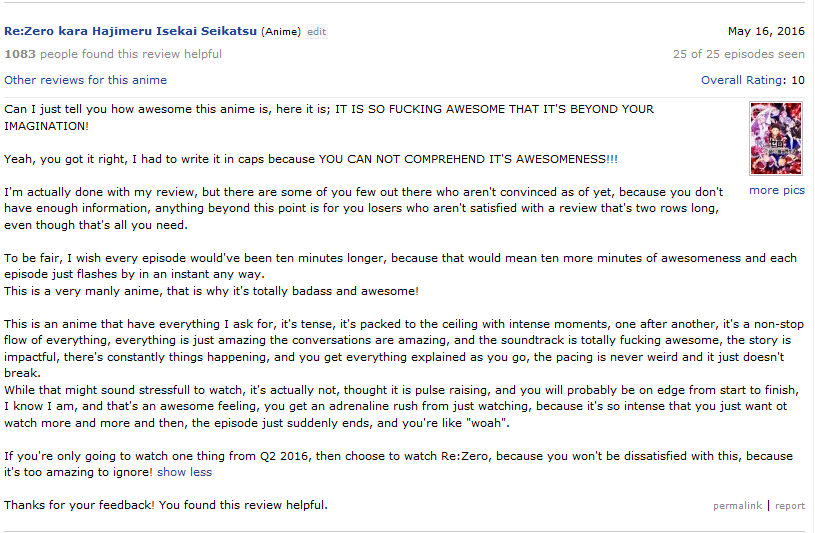The height and width of the screenshot is (533, 815).
Task: Open the Re:Zero kara Hajimeru Isekai Seikatsu title link
Action: point(130,31)
